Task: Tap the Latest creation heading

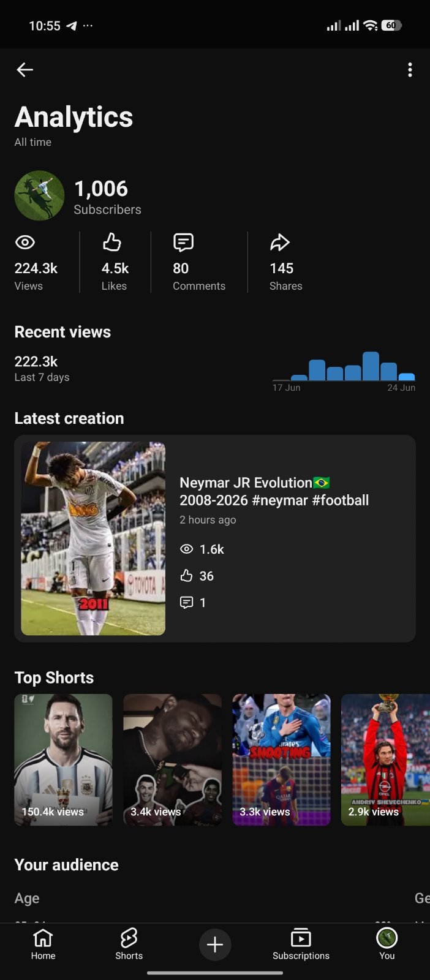Action: pyautogui.click(x=69, y=418)
